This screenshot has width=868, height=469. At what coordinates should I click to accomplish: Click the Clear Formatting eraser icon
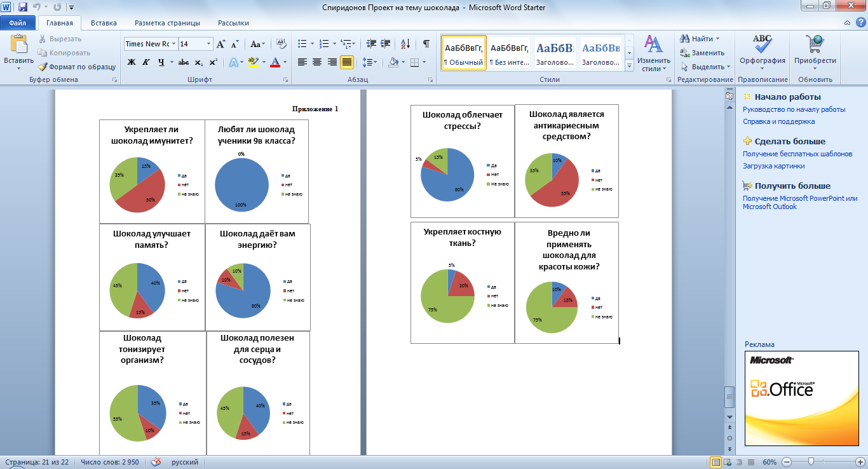tap(283, 44)
